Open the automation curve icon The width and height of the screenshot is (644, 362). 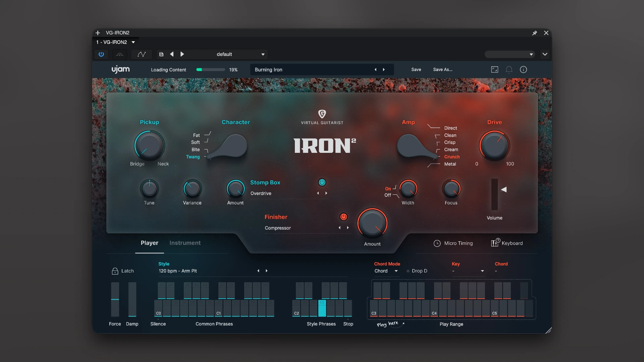click(x=142, y=54)
